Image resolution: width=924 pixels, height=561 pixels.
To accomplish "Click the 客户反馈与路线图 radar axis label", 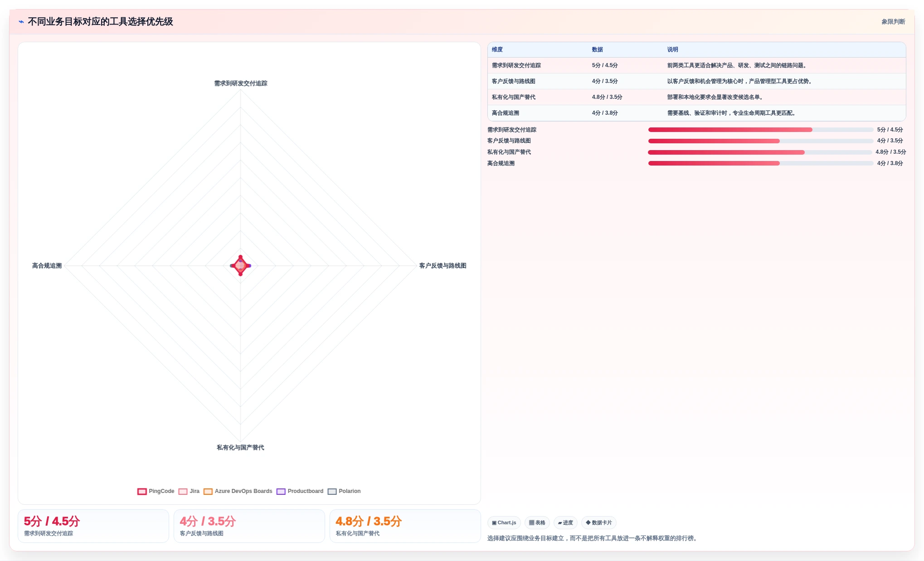I will pos(443,266).
